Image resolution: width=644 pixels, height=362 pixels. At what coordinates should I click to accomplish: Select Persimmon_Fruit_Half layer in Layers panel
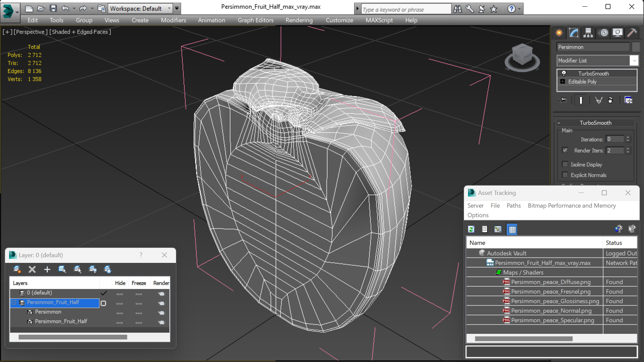[x=53, y=302]
